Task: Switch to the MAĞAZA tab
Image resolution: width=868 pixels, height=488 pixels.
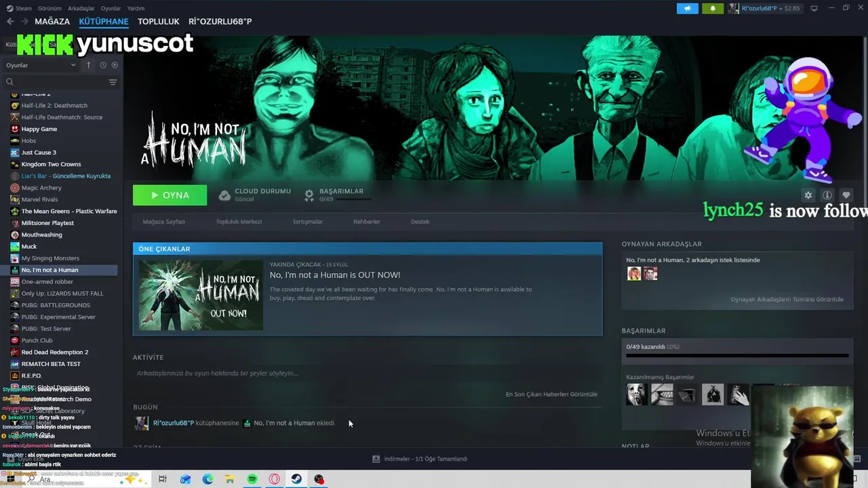Action: pos(52,22)
